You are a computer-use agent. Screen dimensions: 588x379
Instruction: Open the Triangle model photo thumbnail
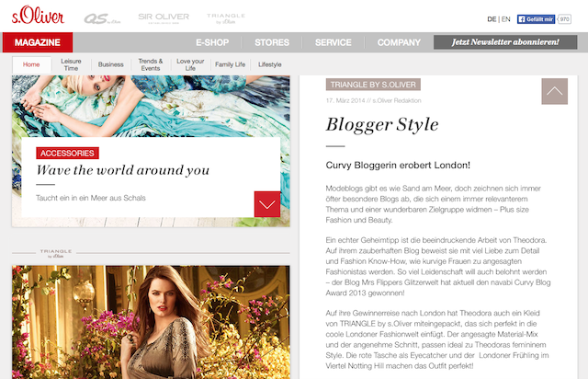(x=151, y=322)
